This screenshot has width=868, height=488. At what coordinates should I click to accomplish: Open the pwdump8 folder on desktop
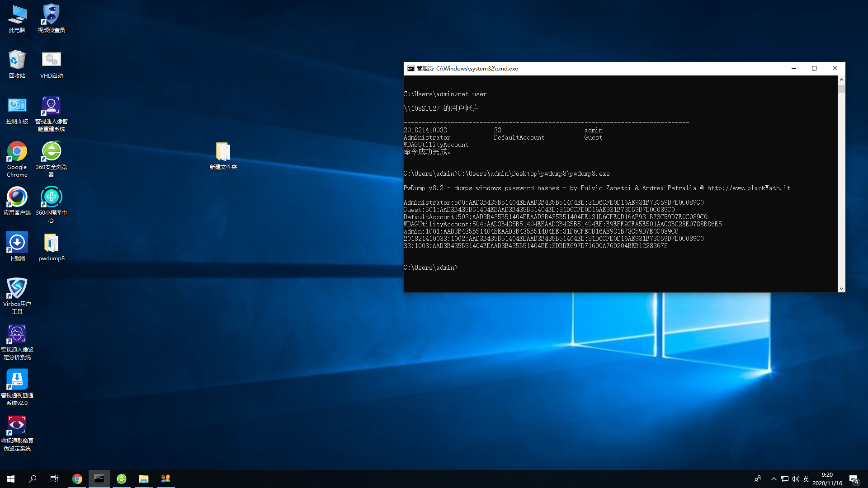pyautogui.click(x=51, y=244)
